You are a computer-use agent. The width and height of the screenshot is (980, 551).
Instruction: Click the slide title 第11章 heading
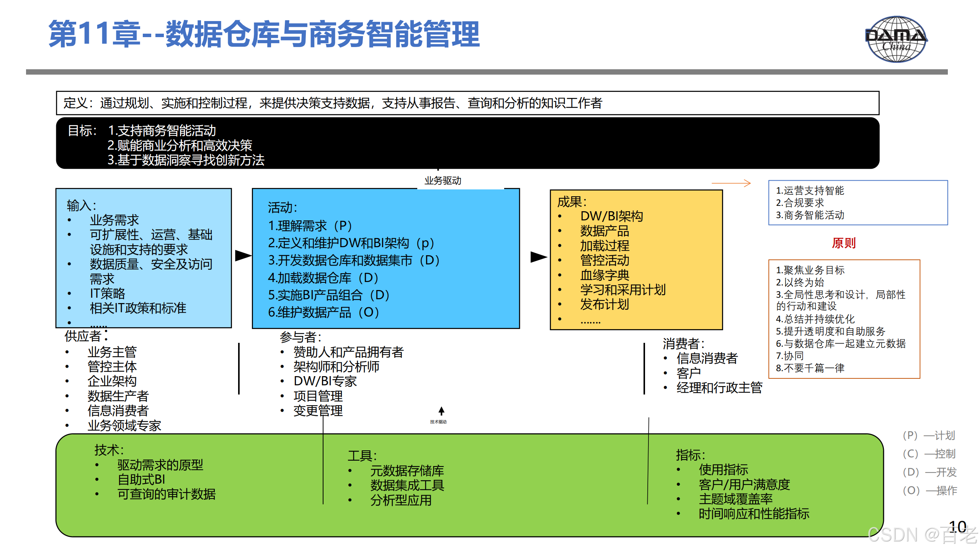coord(264,34)
